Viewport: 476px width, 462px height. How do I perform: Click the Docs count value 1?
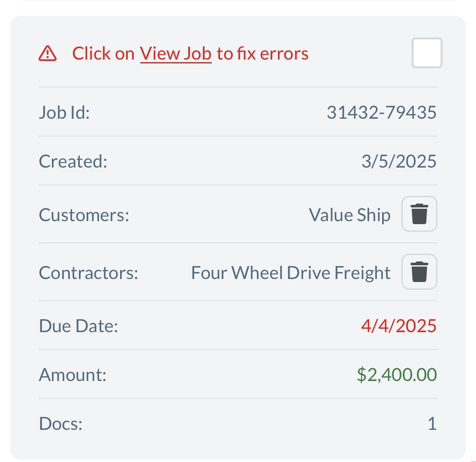click(432, 424)
